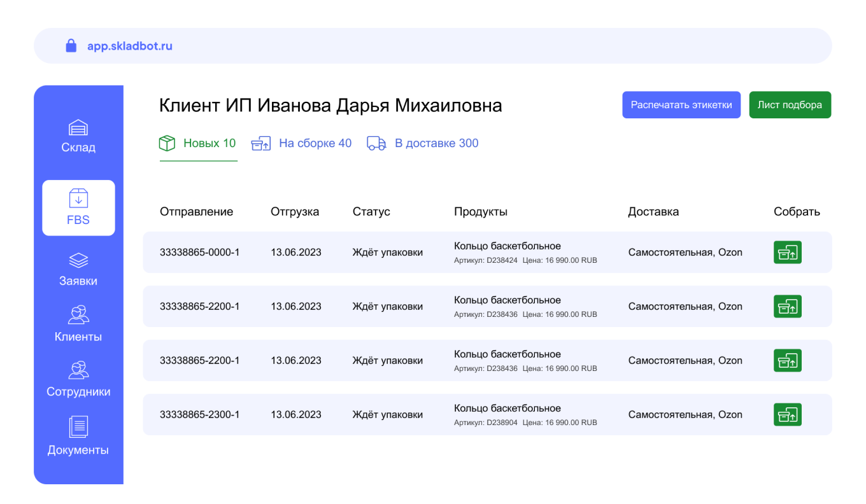Click the lock icon in the address bar
This screenshot has width=866, height=504.
(x=71, y=45)
